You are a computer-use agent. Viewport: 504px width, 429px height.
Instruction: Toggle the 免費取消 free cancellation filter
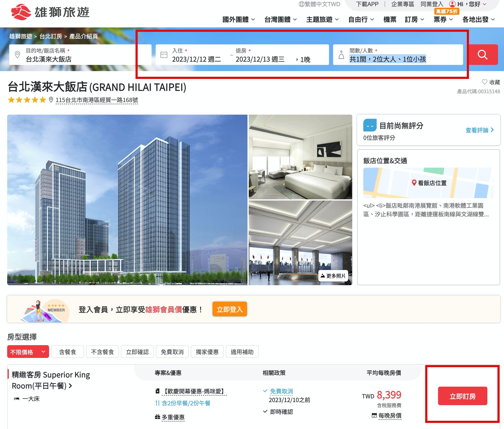172,352
